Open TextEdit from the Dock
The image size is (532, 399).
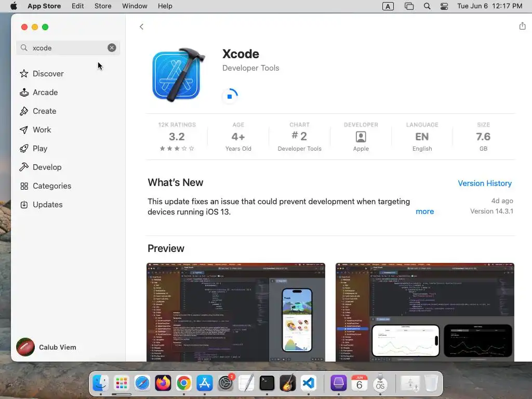tap(246, 383)
